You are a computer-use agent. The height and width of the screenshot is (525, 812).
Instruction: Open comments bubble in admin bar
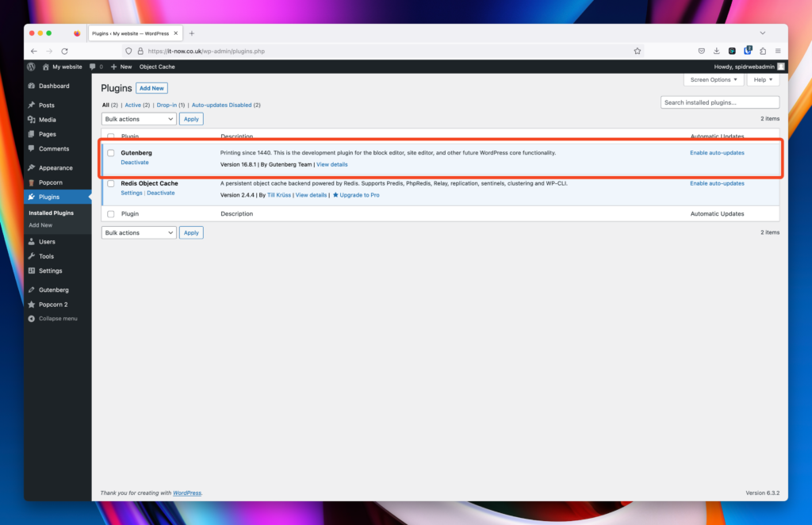pyautogui.click(x=96, y=67)
